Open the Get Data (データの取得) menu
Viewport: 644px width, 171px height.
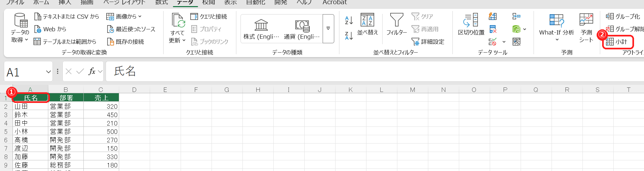tap(20, 28)
